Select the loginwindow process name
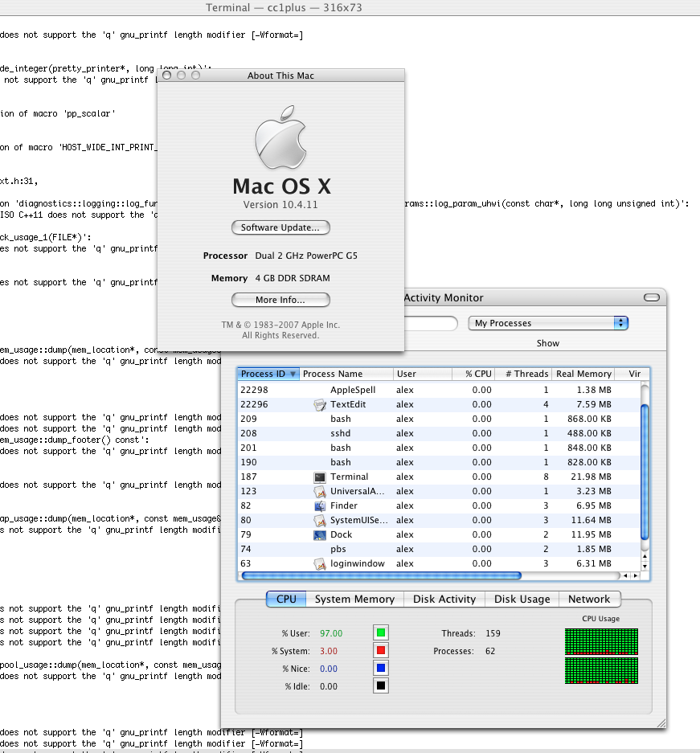This screenshot has width=700, height=753. 357,563
